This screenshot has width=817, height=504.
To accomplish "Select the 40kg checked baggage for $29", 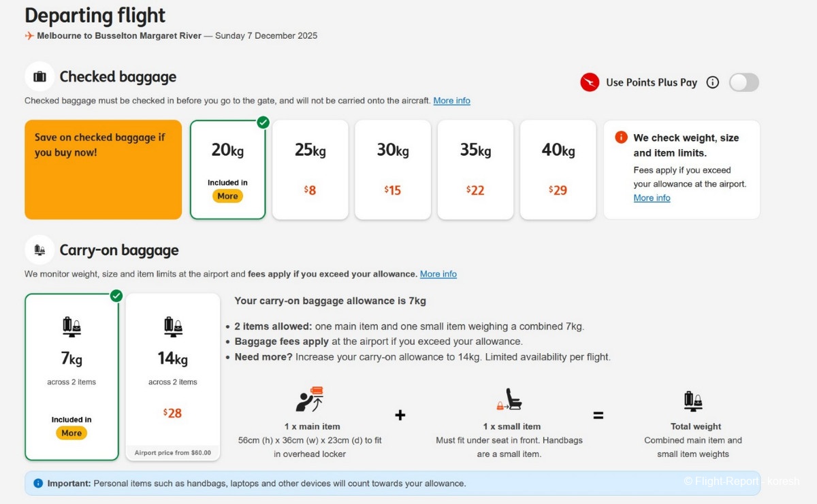I will click(558, 170).
